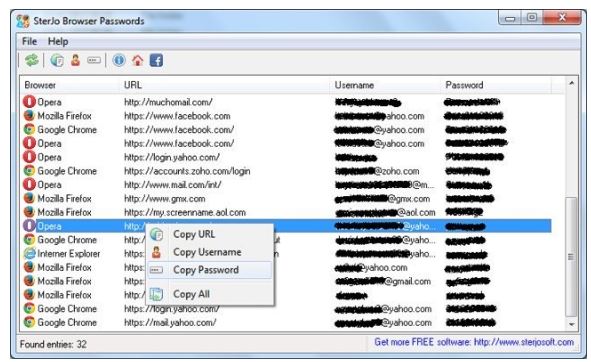Choose Copy Password from context menu
Image resolution: width=591 pixels, height=362 pixels.
tap(210, 270)
